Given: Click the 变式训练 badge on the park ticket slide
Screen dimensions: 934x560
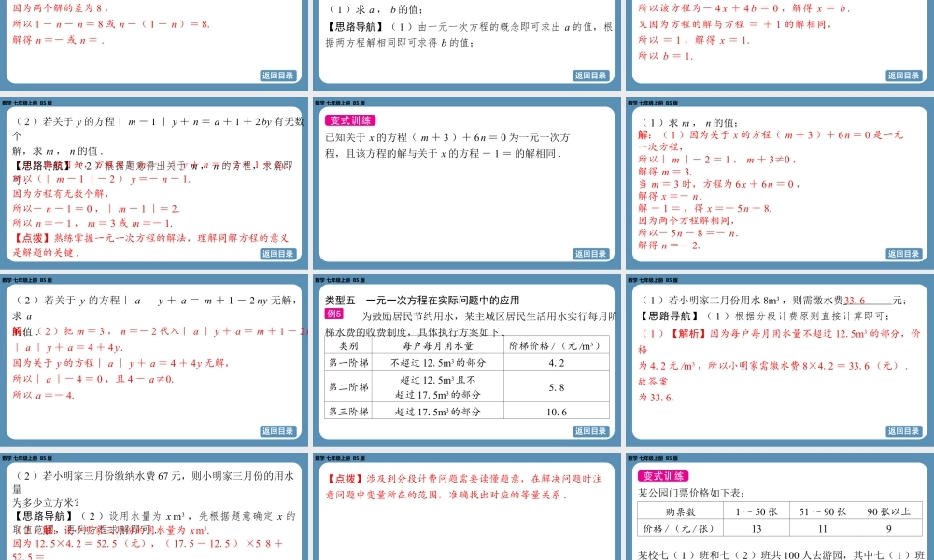Looking at the screenshot, I should click(662, 476).
